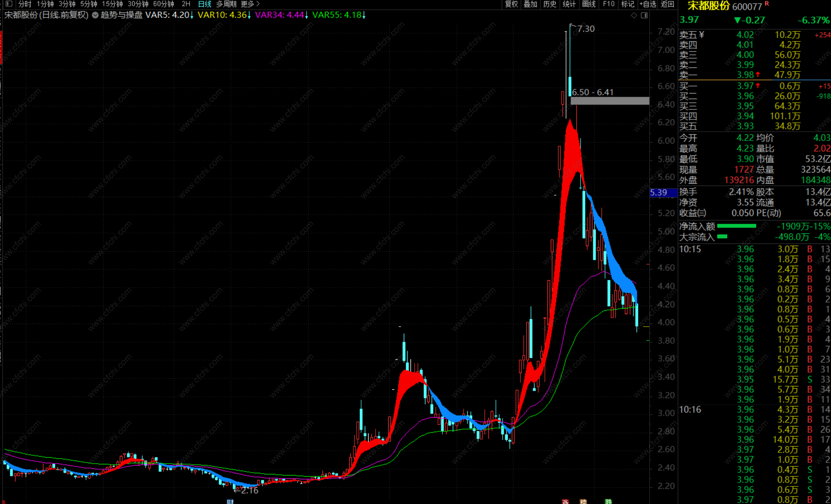
Task: Click the 7.30 high price flag marker
Action: click(x=585, y=29)
